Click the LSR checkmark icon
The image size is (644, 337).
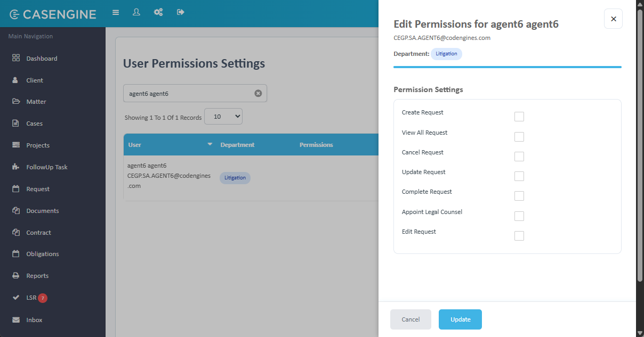tap(16, 298)
